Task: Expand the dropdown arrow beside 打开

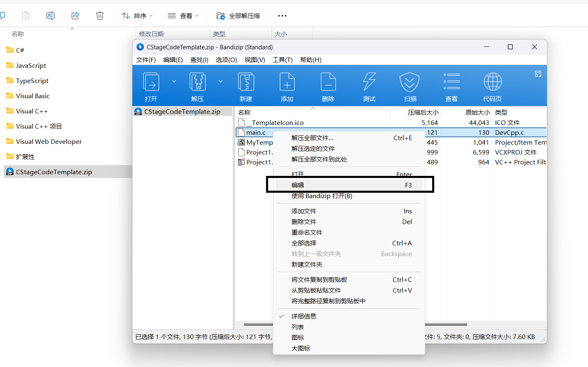Action: point(174,81)
